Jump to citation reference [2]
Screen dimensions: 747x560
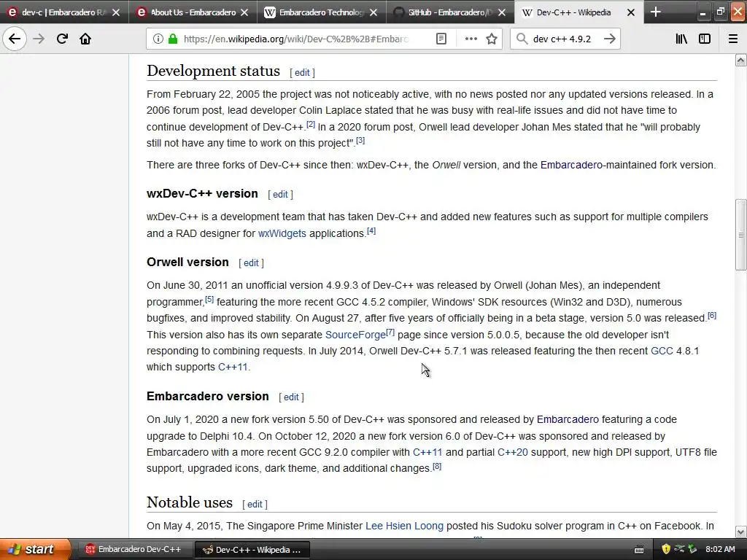click(x=311, y=124)
